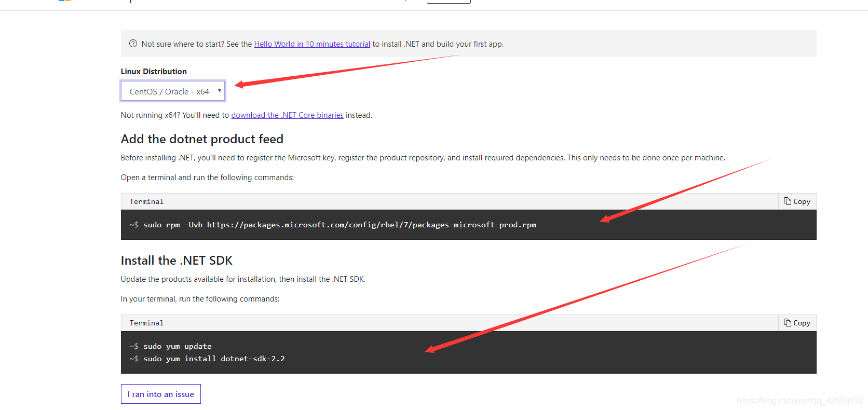The width and height of the screenshot is (868, 410).
Task: Click the Linux Distribution label
Action: point(154,72)
